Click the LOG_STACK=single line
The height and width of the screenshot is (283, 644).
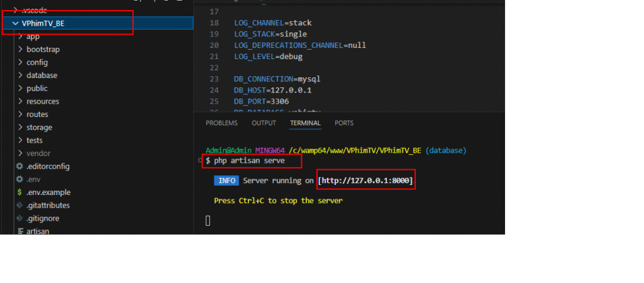tap(270, 34)
